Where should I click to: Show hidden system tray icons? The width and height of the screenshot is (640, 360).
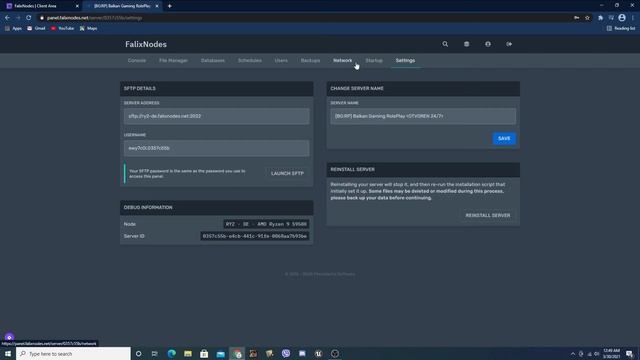[573, 354]
